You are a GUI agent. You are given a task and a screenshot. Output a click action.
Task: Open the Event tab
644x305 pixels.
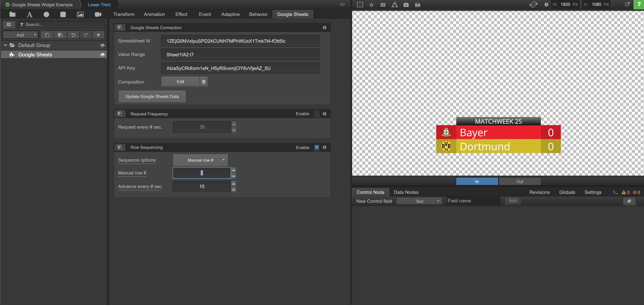(x=205, y=14)
